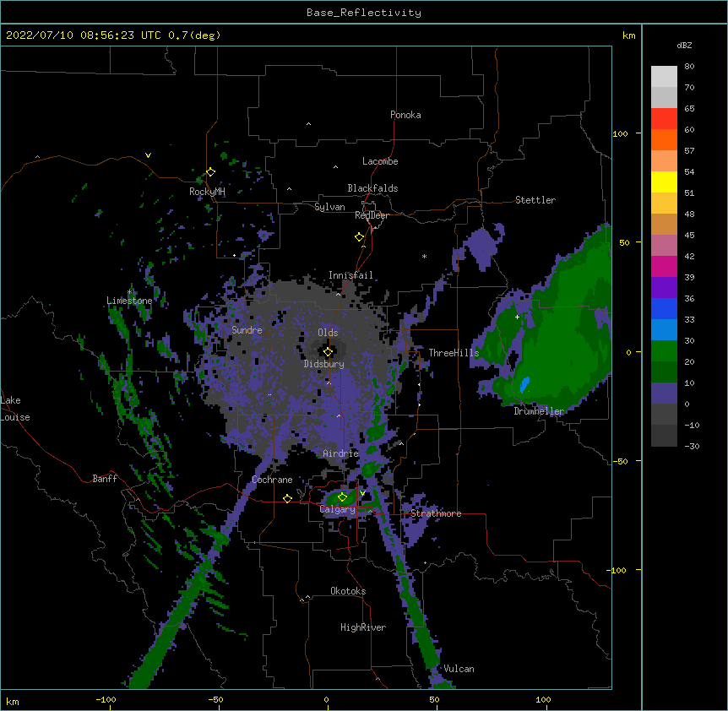Select the Airdrie map label
728x711 pixels.
pyautogui.click(x=341, y=453)
